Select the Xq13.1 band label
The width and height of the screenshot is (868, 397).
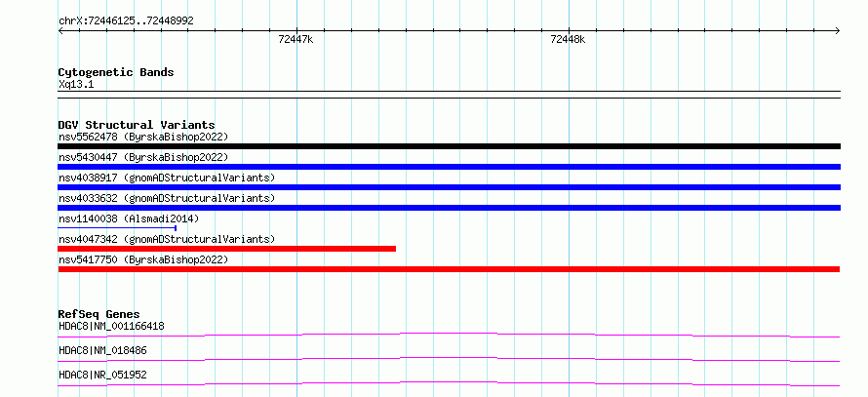pos(76,85)
